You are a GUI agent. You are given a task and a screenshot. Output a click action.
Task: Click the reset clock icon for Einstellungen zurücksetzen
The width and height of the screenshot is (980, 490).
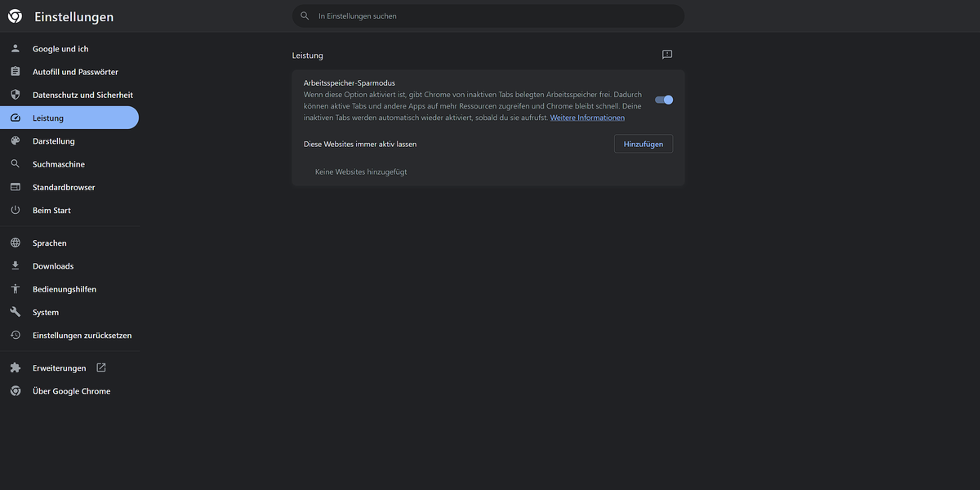15,335
